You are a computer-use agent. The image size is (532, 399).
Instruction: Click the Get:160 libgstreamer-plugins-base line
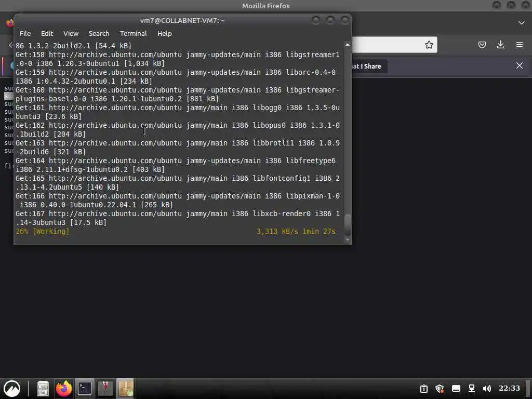tap(178, 95)
